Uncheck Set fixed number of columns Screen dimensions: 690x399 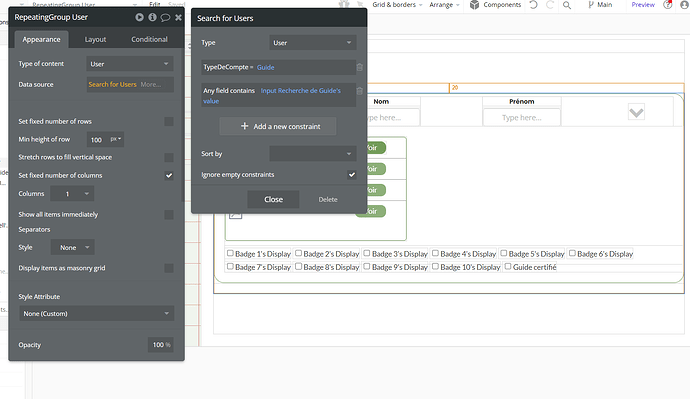point(169,176)
